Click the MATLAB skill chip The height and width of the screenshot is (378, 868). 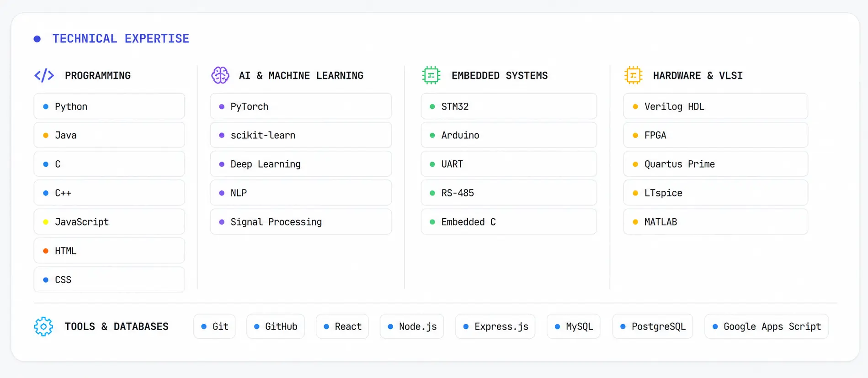coord(716,222)
